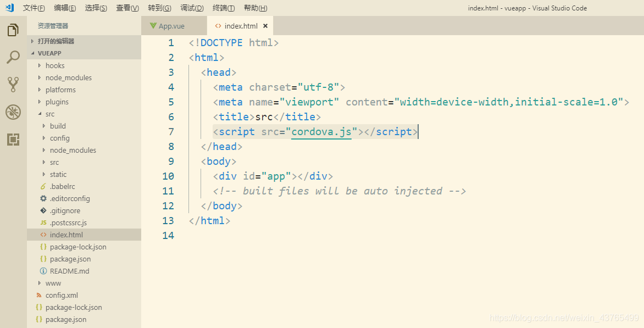Open the 选择(S) menu
Viewport: 644px width, 328px height.
tap(96, 8)
